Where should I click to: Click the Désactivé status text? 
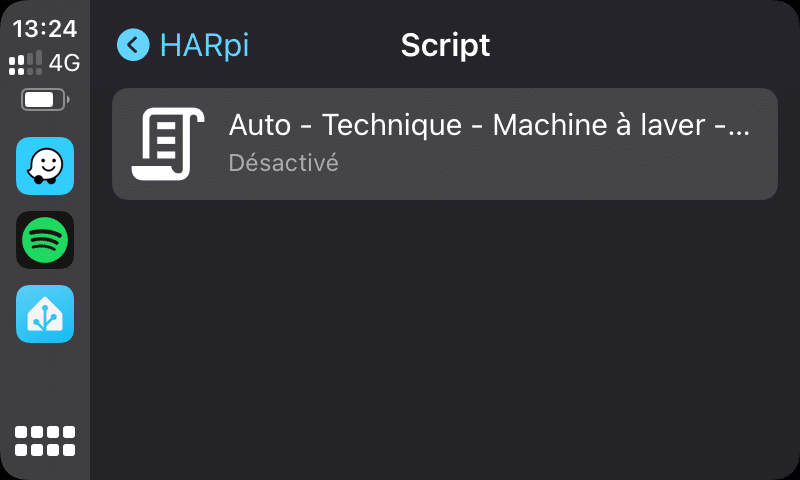(283, 163)
